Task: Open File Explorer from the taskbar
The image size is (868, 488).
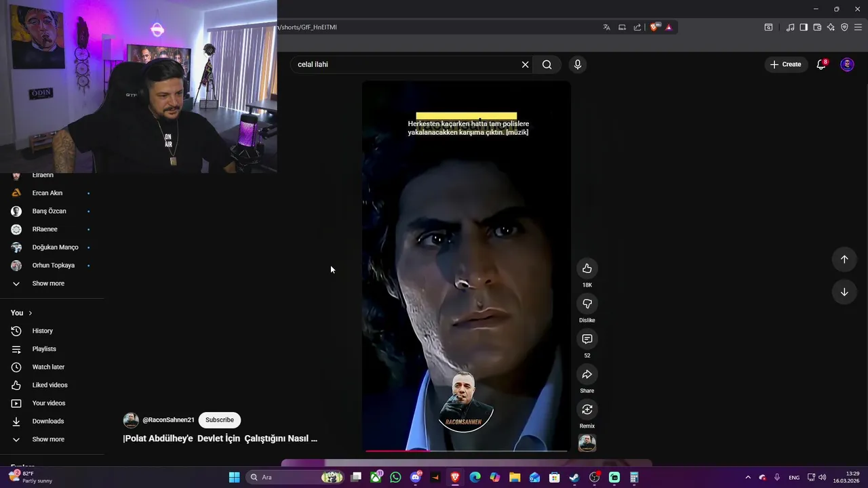Action: [x=515, y=477]
